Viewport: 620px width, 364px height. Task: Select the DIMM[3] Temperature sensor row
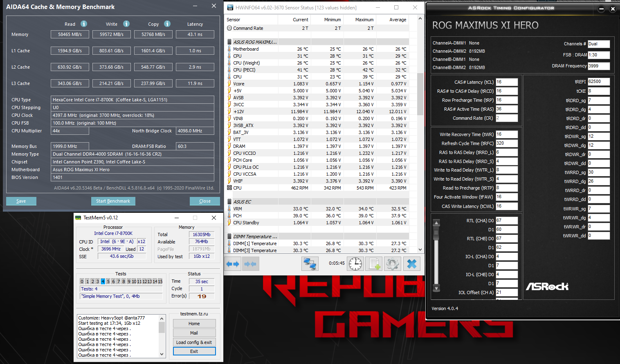(317, 250)
